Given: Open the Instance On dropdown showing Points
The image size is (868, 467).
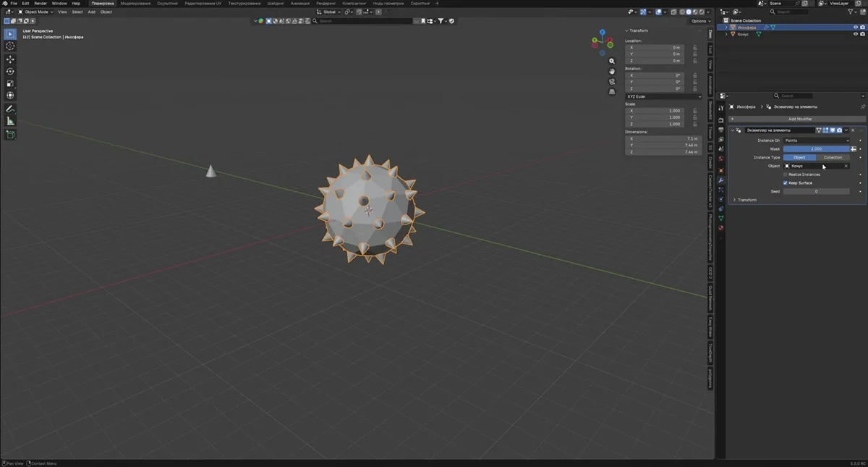Looking at the screenshot, I should [x=816, y=140].
